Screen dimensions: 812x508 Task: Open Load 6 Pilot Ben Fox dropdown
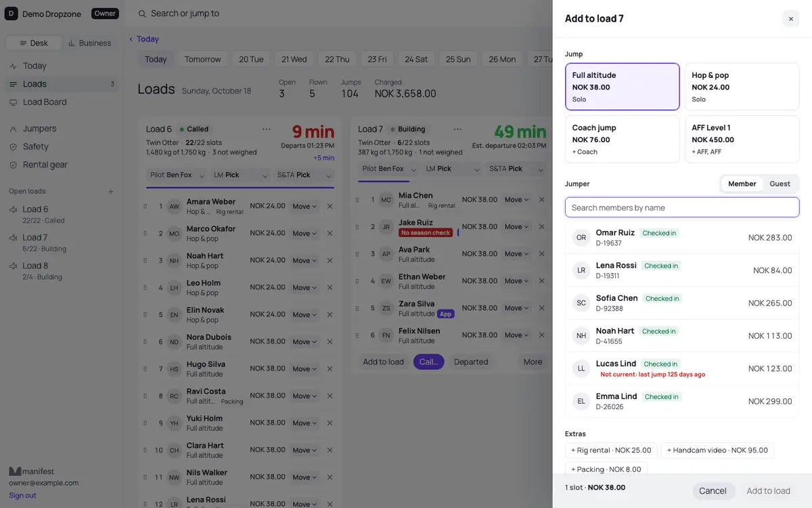177,175
